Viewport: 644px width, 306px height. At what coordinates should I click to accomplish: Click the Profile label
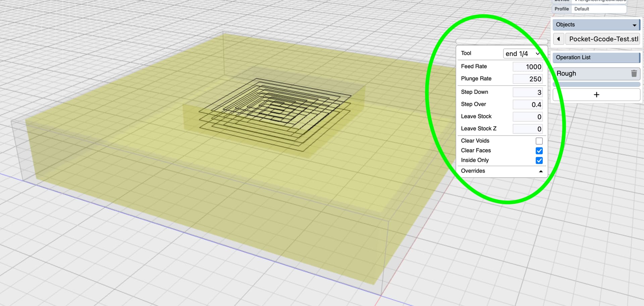tap(561, 9)
